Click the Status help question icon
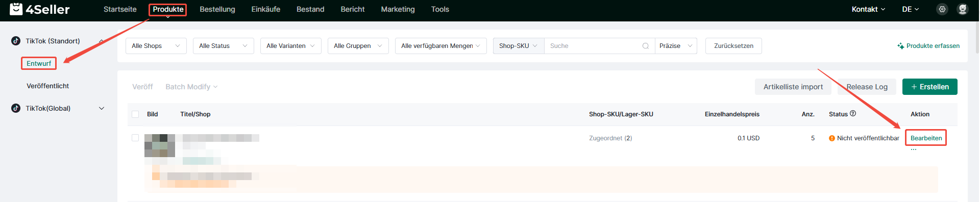Viewport: 980px width, 202px height. [x=853, y=114]
